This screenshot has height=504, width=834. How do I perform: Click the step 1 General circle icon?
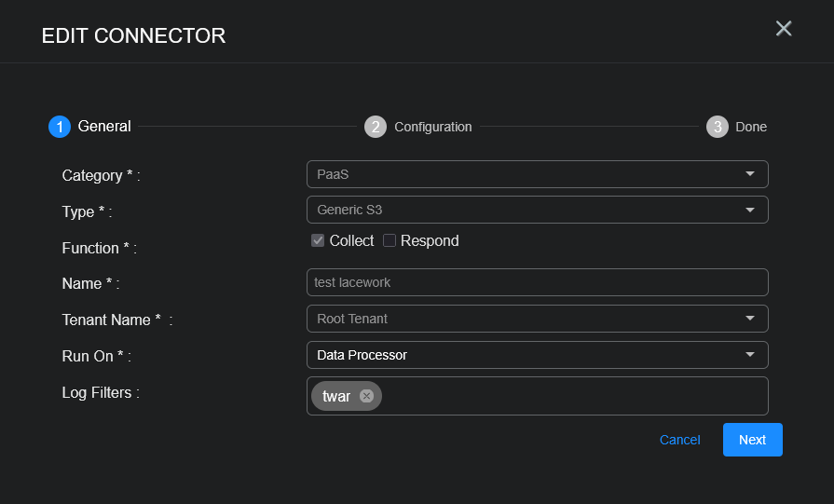pyautogui.click(x=60, y=127)
